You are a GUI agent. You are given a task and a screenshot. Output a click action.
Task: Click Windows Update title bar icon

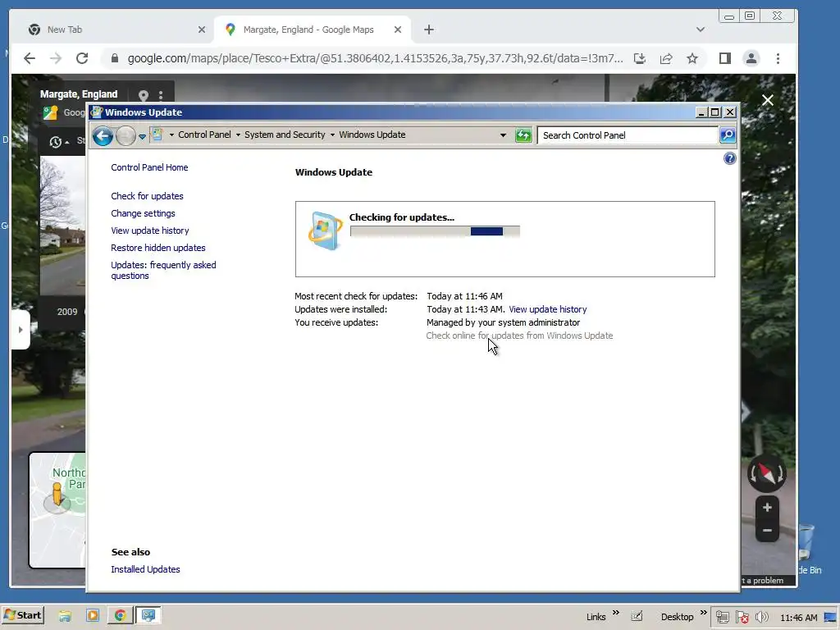tap(97, 112)
